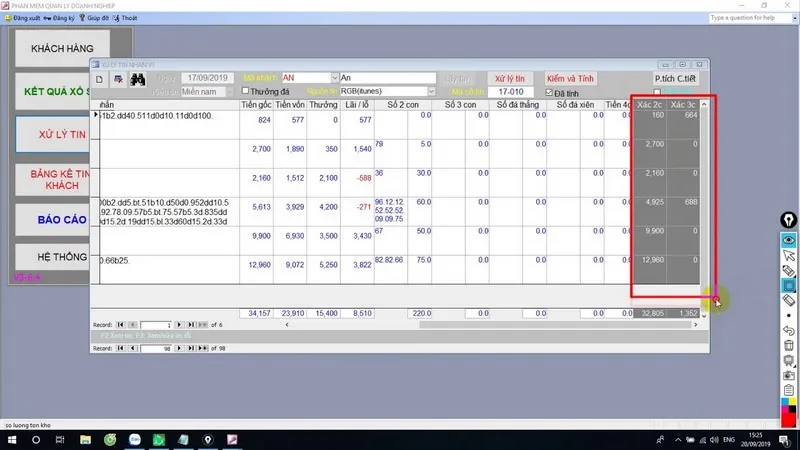Image resolution: width=800 pixels, height=450 pixels.
Task: Select the arrow cursor tool in annotation toolbar
Action: (x=788, y=256)
